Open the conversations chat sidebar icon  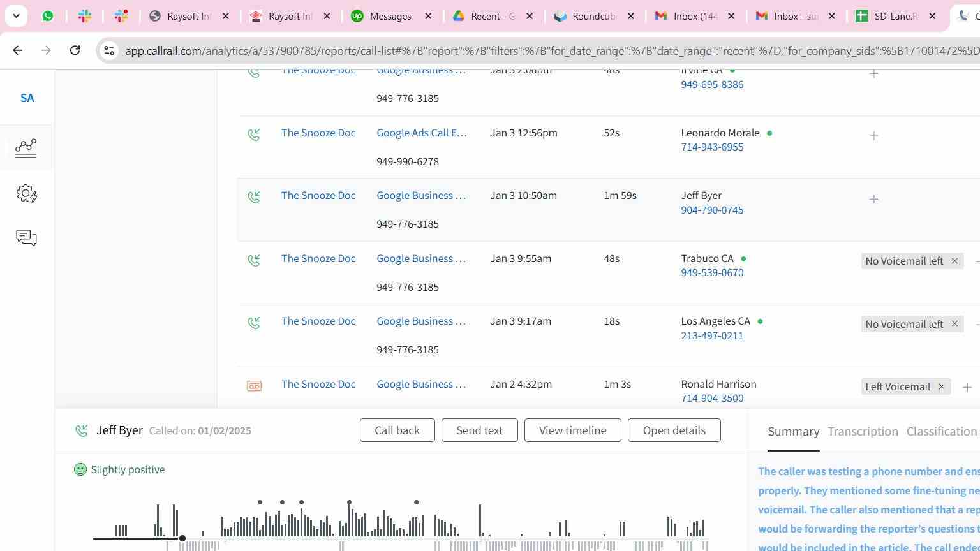[26, 238]
